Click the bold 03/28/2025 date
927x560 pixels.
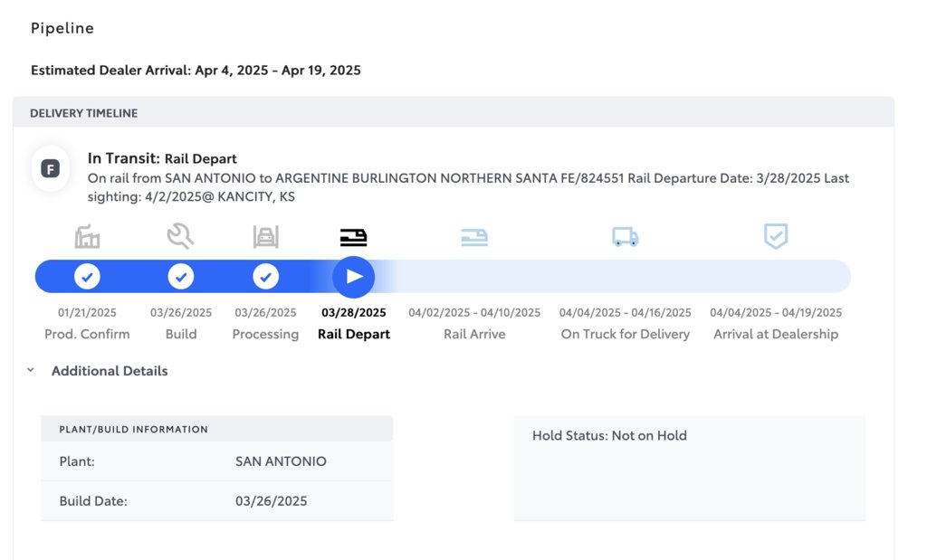tap(354, 312)
